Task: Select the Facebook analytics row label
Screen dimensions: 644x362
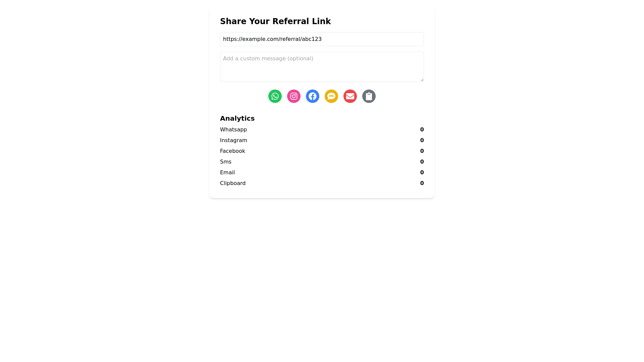Action: [232, 151]
